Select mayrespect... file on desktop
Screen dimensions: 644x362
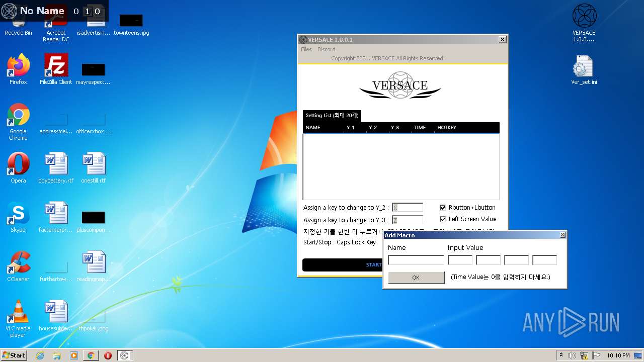(x=94, y=73)
